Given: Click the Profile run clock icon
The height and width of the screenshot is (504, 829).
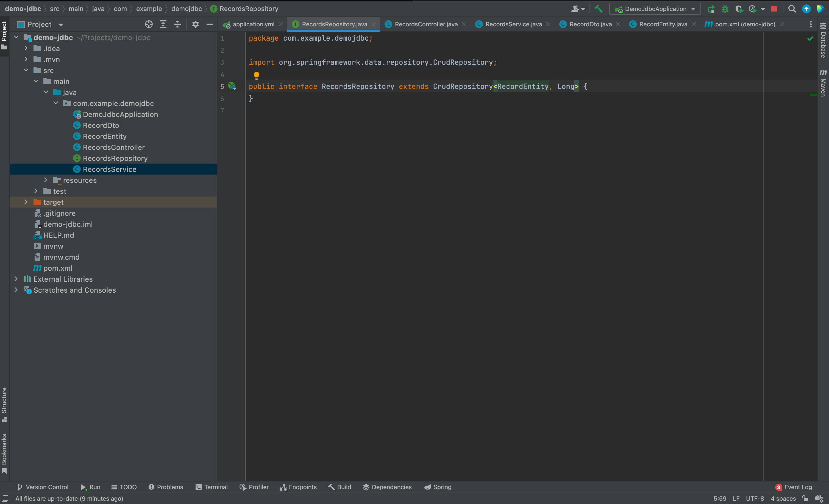Looking at the screenshot, I should 752,9.
